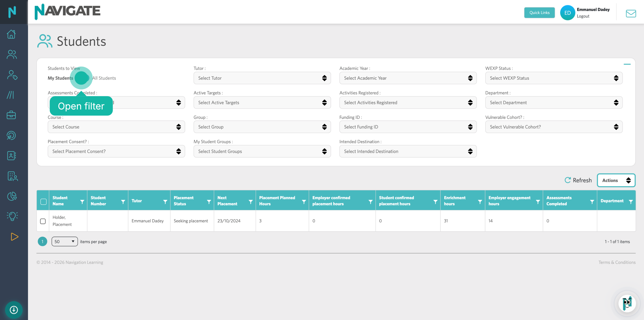
Task: Click the Navigate logo in header
Action: pos(67,12)
